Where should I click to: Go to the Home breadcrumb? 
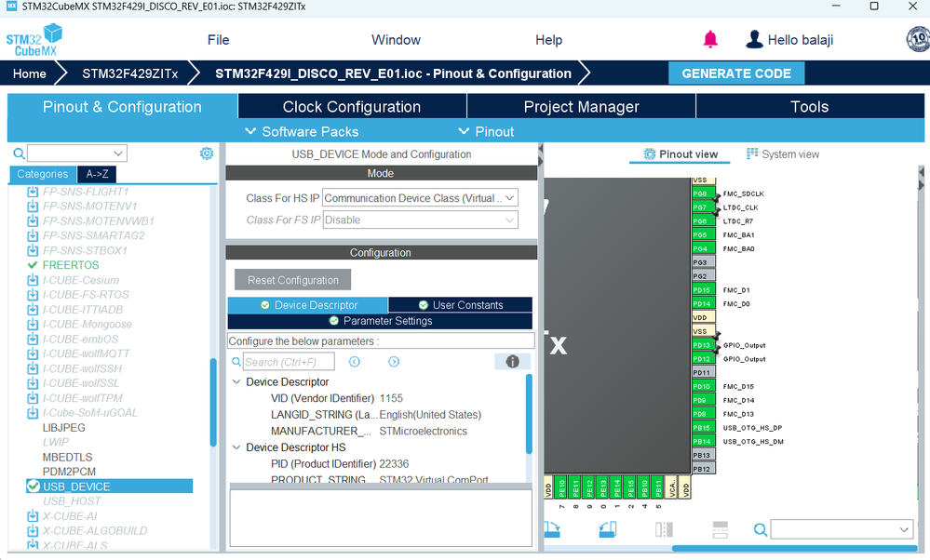[x=29, y=73]
